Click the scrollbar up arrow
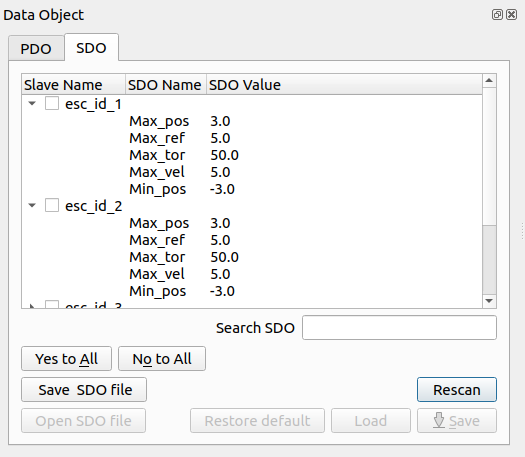 tap(489, 81)
